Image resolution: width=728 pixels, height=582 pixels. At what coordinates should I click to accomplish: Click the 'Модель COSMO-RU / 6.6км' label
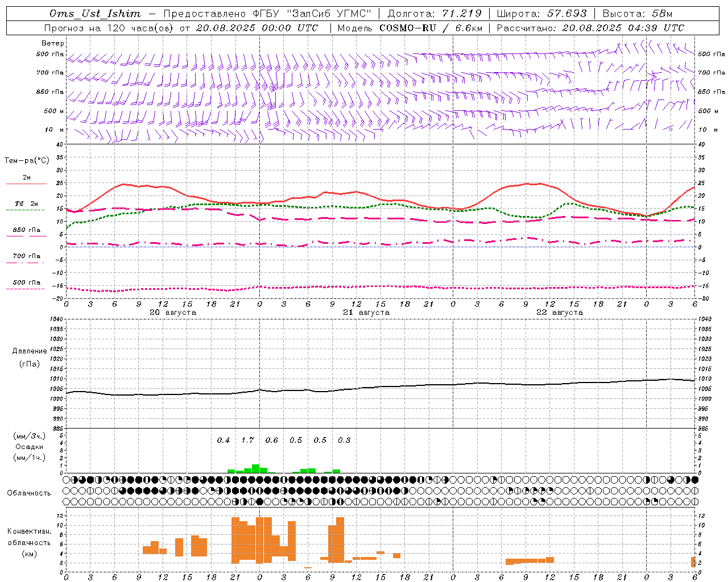(x=410, y=28)
